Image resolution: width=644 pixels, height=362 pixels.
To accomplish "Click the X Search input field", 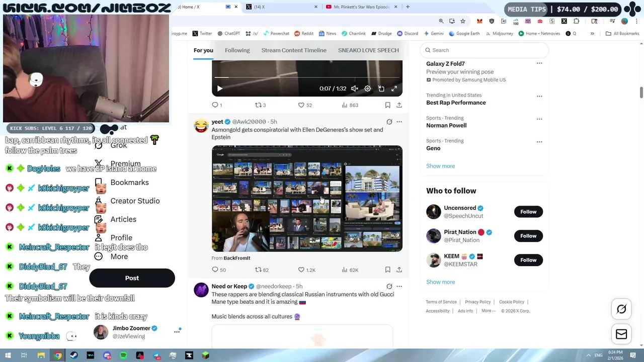I will (x=484, y=50).
